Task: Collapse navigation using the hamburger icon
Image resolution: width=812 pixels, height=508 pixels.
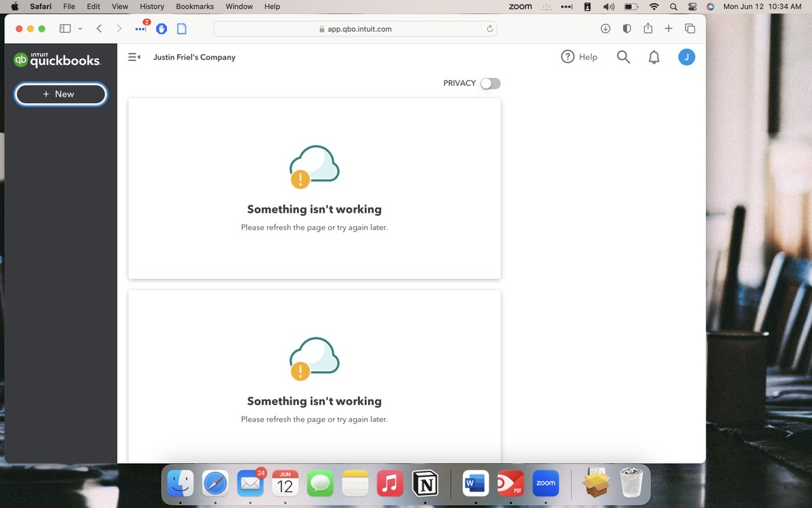Action: (x=134, y=57)
